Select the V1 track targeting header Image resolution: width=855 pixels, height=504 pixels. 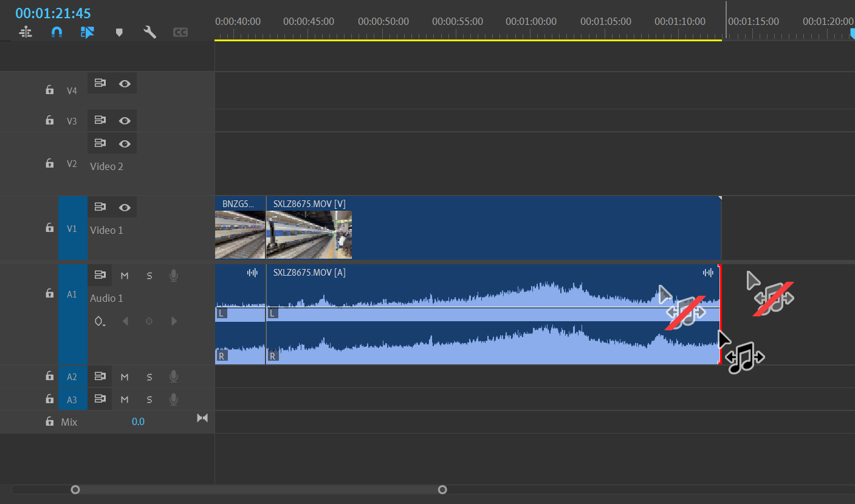click(x=72, y=230)
